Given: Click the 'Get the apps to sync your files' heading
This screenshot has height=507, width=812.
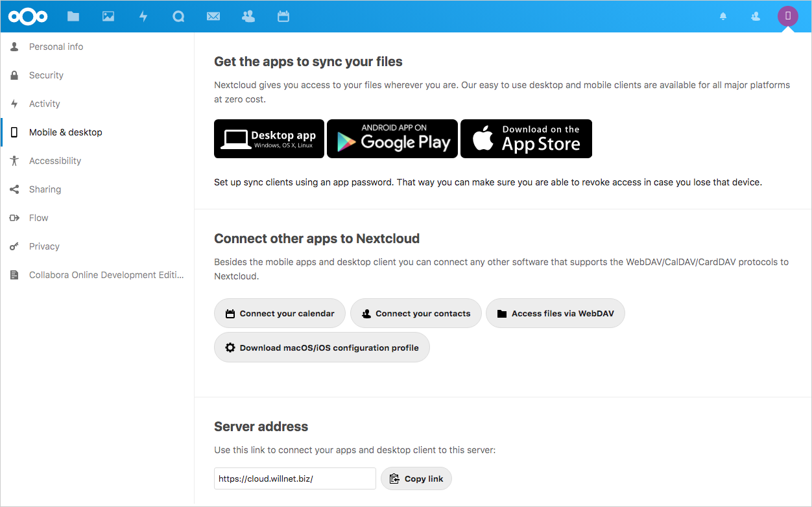Looking at the screenshot, I should tap(308, 62).
